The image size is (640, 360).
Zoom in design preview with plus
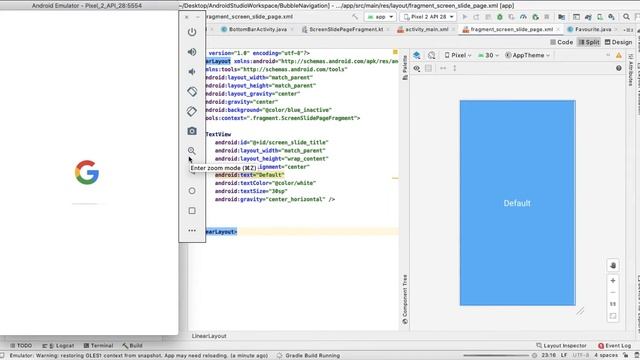(613, 281)
